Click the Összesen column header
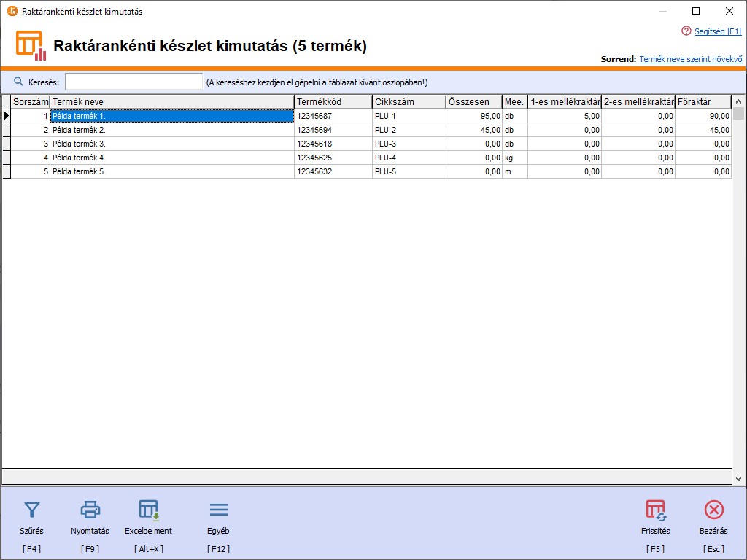747x560 pixels. point(473,102)
